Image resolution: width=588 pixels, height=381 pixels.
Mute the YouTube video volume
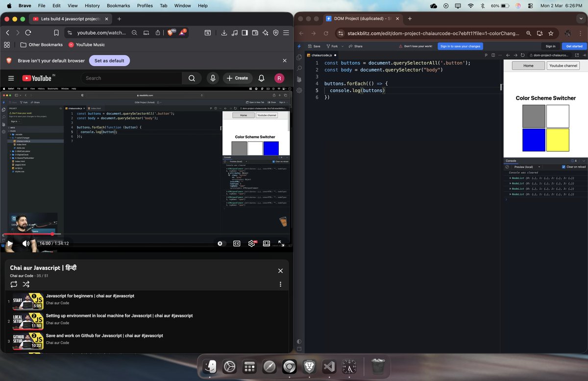pos(26,243)
